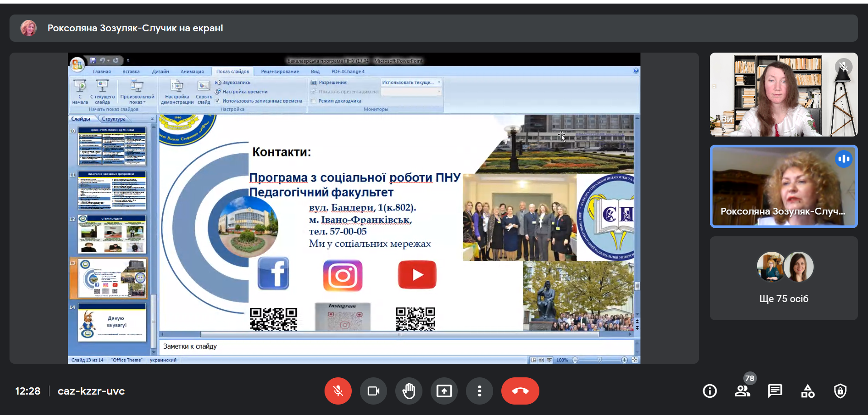Raise your hand in the meeting
Viewport: 868px width, 415px height.
tap(408, 391)
